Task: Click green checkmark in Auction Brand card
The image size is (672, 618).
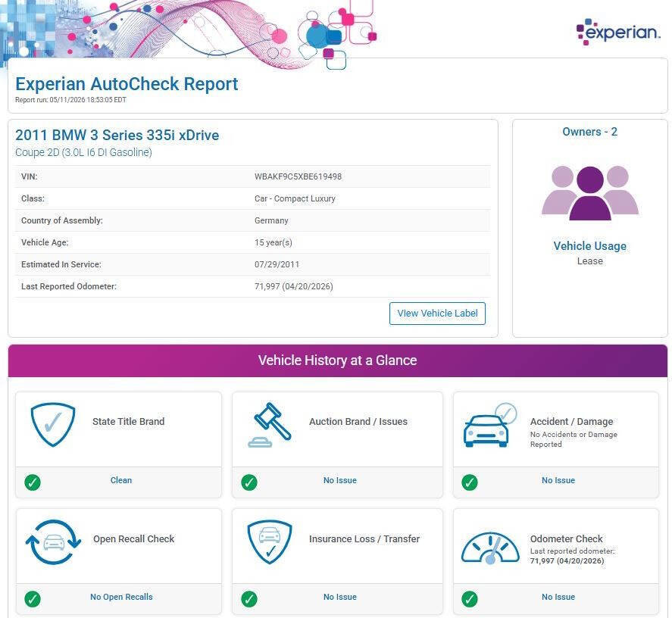Action: 249,482
